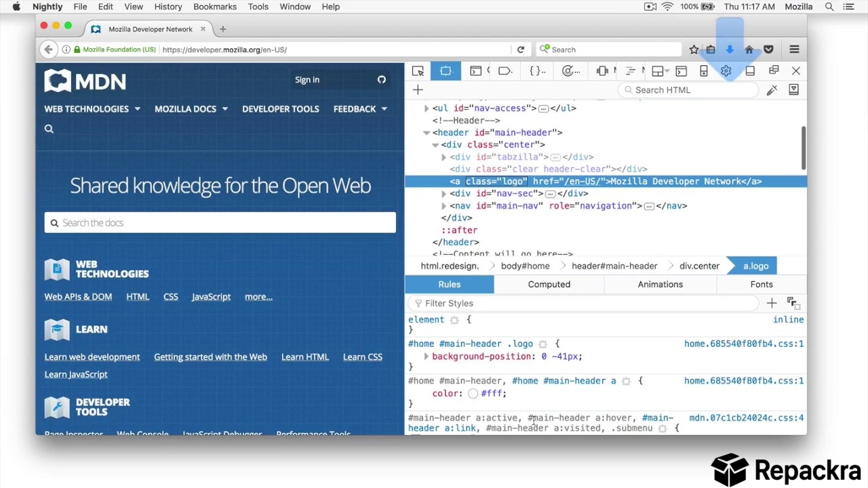Click Sign in on MDN
This screenshot has width=868, height=488.
307,80
